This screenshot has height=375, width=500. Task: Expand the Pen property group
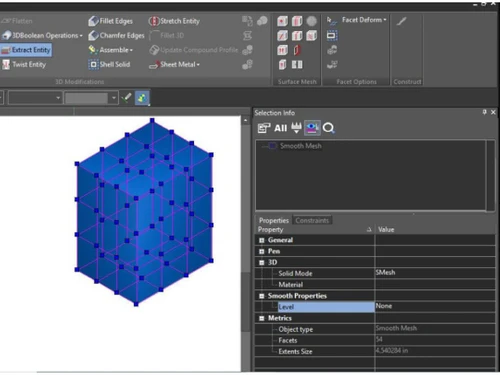tap(262, 251)
